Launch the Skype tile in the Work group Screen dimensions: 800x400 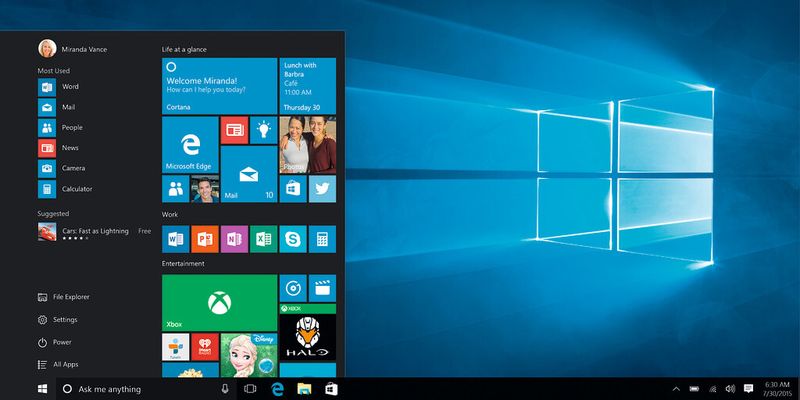point(293,239)
